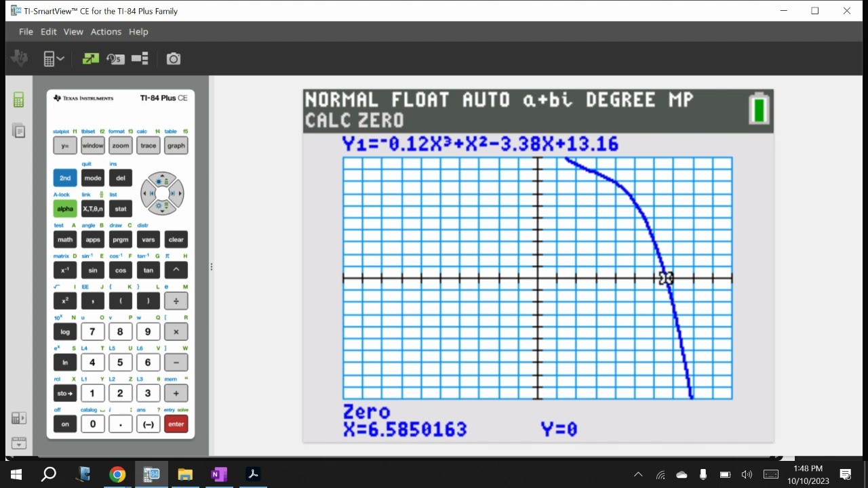Click the del key
The image size is (868, 488).
pyautogui.click(x=121, y=178)
